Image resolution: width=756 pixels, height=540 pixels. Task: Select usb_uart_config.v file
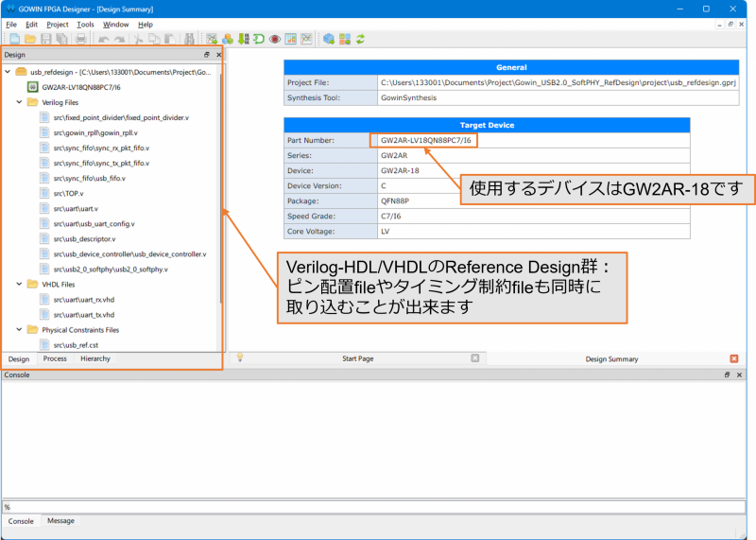94,223
